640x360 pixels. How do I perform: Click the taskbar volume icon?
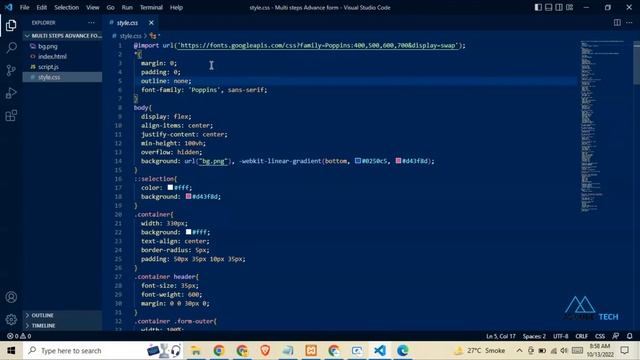[x=564, y=351]
